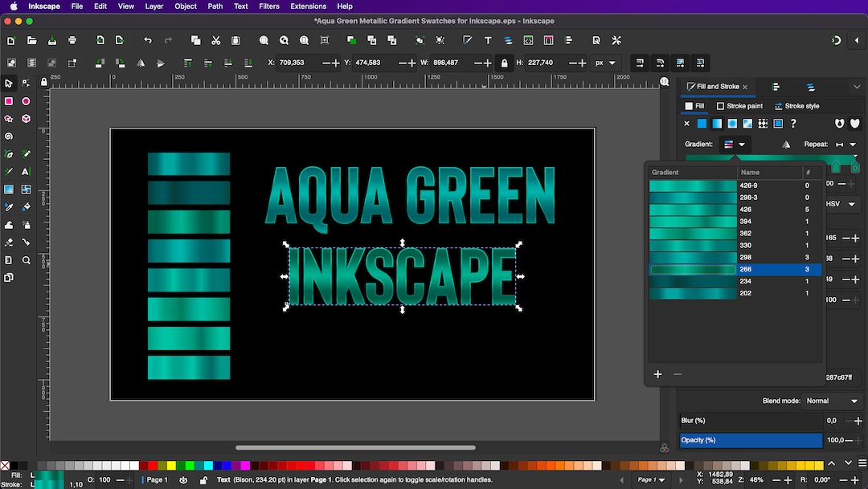Screen dimensions: 868x489
Task: Select the Spiral tool
Action: [7, 134]
